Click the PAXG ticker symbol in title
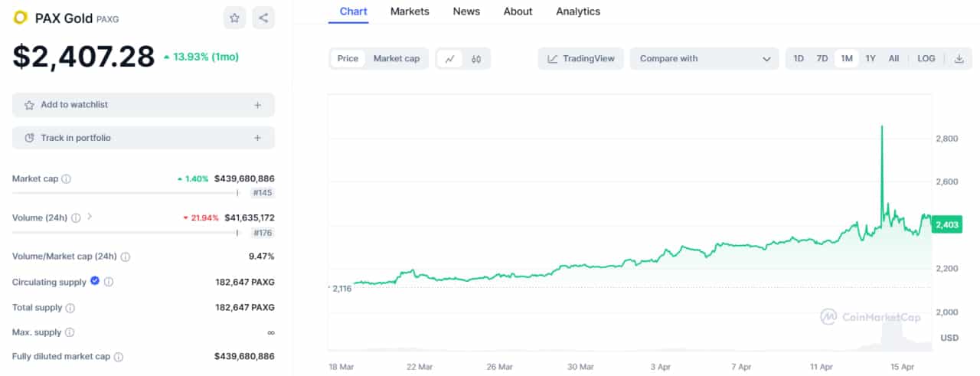This screenshot has width=980, height=376. (107, 18)
